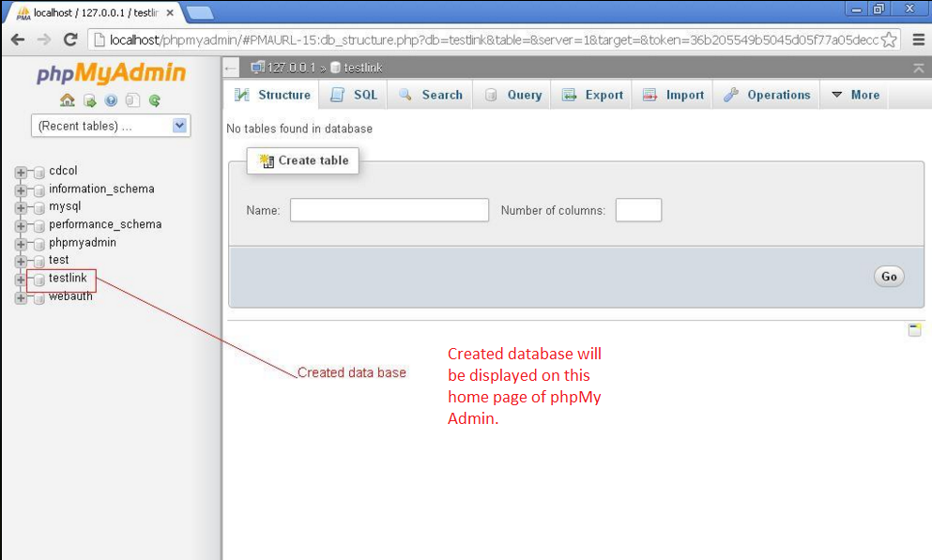Click the phpmyadmin database icon
Screen dimensions: 932x560
pyautogui.click(x=39, y=244)
